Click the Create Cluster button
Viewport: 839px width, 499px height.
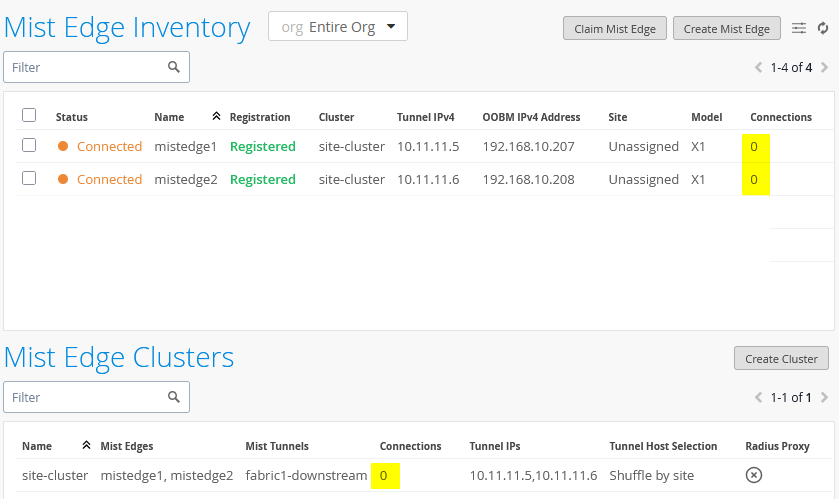pyautogui.click(x=781, y=358)
